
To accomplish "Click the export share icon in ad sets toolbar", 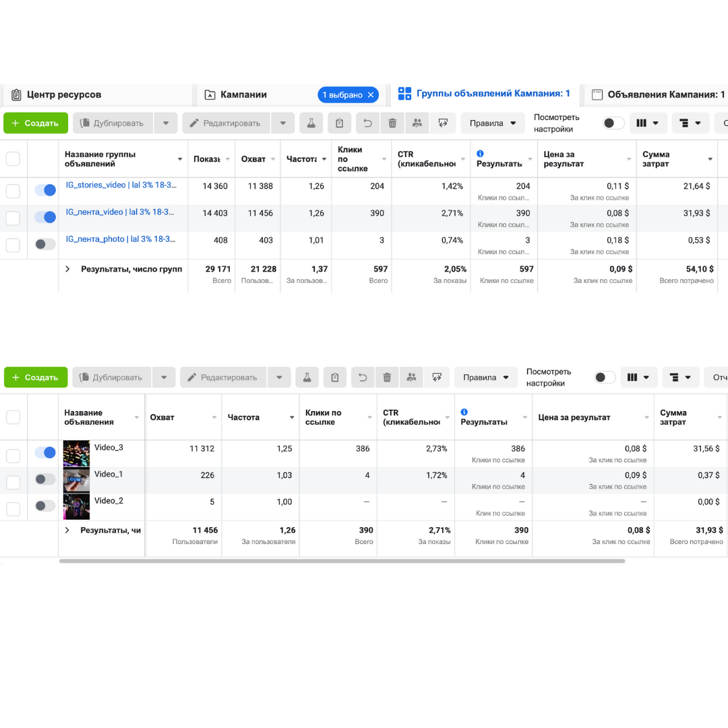I will tap(443, 123).
